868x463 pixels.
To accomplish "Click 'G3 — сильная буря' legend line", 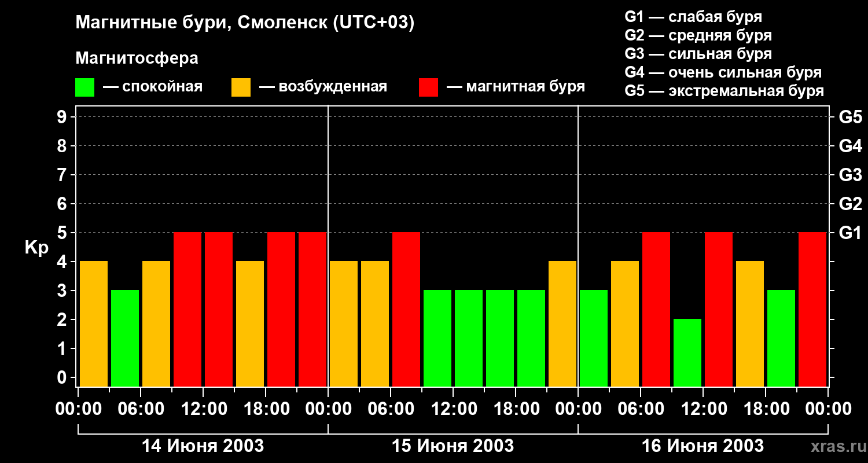I will 698,54.
